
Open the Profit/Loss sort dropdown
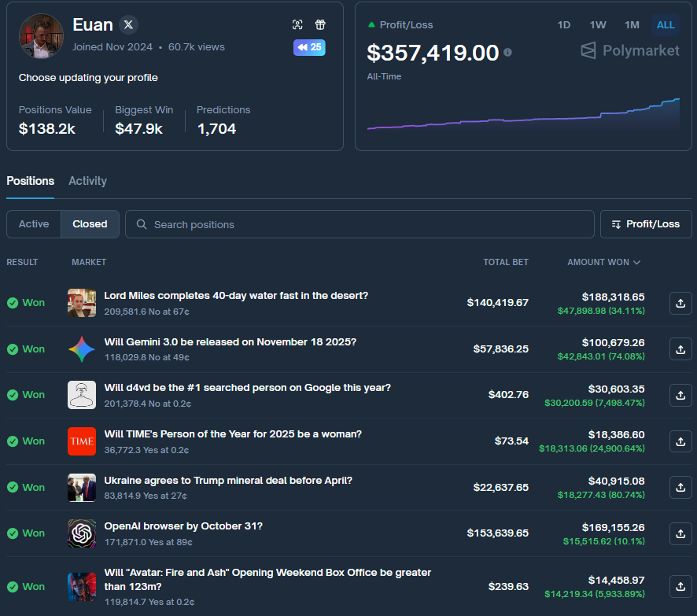pyautogui.click(x=646, y=224)
